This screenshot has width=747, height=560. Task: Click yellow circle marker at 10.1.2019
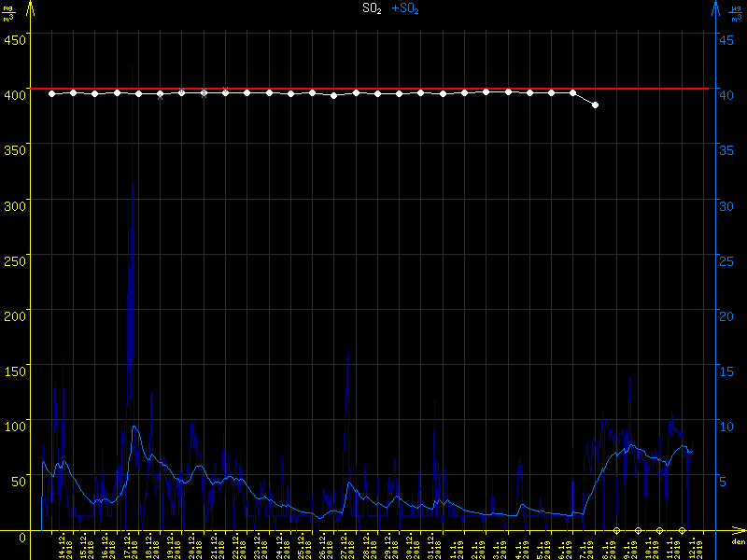coord(660,530)
